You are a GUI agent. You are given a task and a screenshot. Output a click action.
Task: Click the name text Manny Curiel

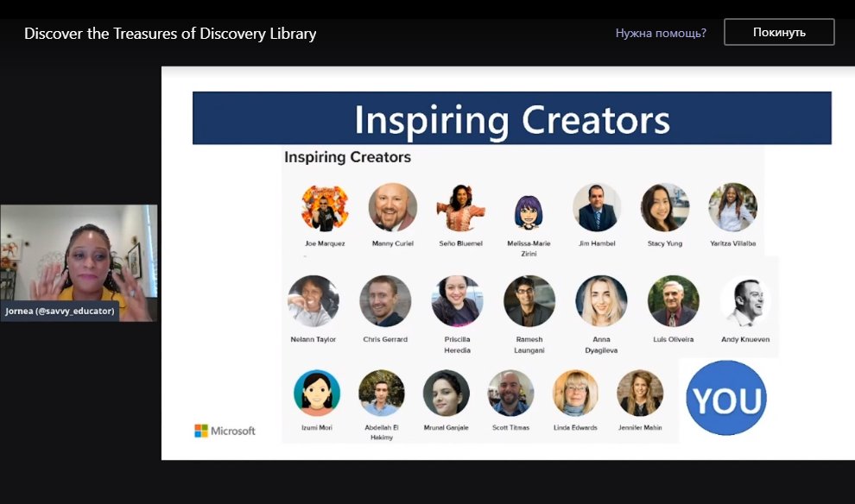pos(393,243)
